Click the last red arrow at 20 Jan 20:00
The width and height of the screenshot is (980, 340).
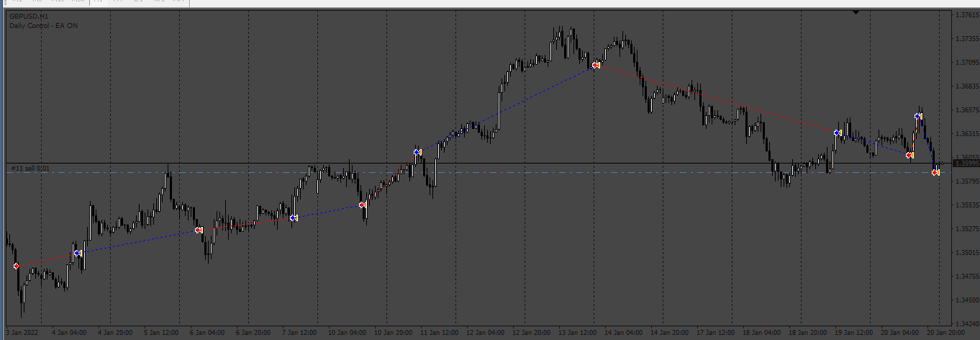(x=935, y=172)
